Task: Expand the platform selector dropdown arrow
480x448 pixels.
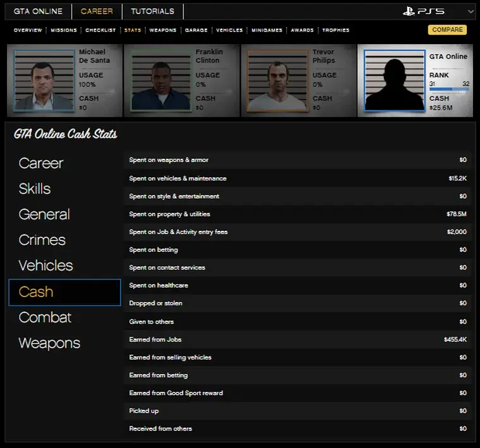Action: tap(470, 11)
